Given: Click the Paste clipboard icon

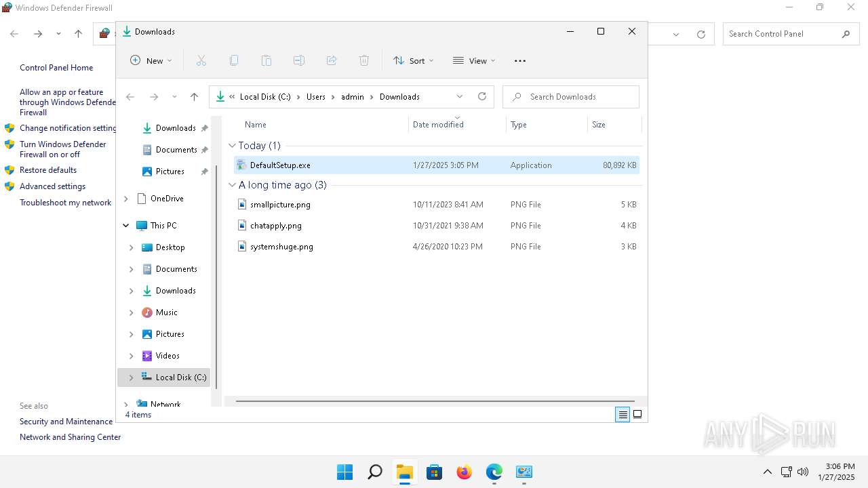Looking at the screenshot, I should pyautogui.click(x=267, y=60).
